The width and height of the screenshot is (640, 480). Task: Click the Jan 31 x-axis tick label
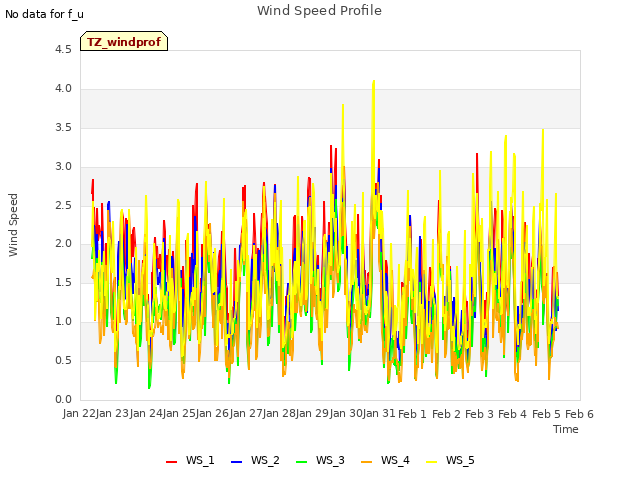380,413
